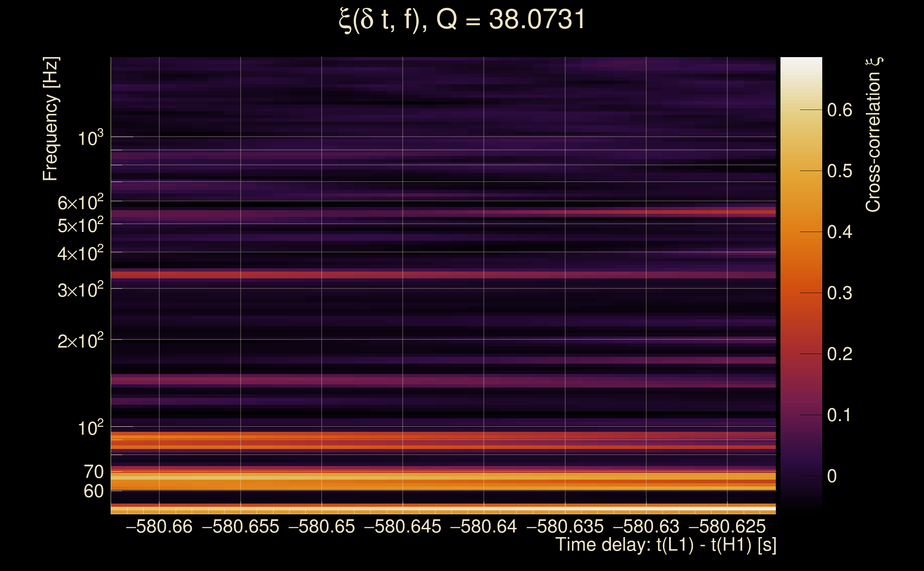Image resolution: width=924 pixels, height=571 pixels.
Task: Click the -580.645 x-axis tick label
Action: [403, 527]
